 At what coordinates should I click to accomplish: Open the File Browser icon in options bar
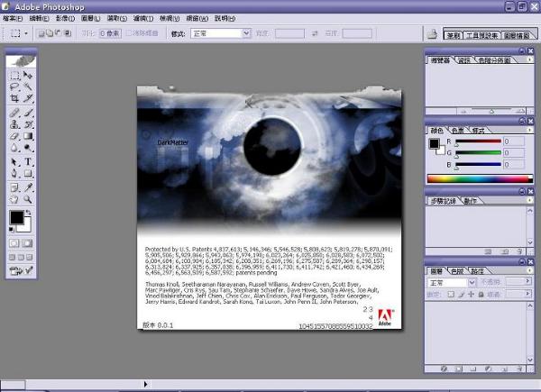point(432,34)
